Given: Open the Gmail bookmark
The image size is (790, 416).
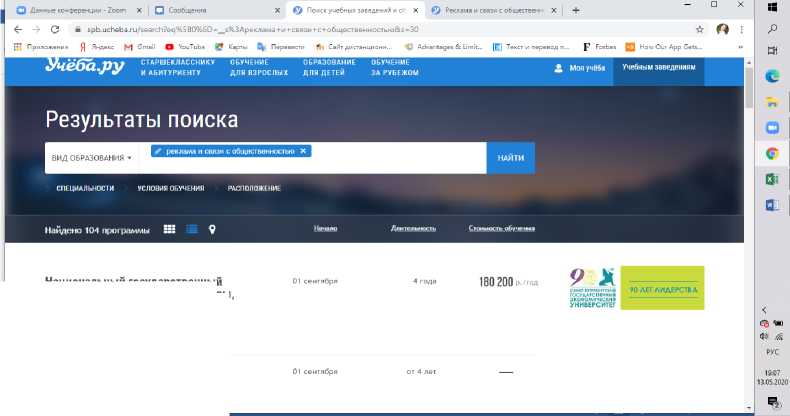Looking at the screenshot, I should [x=140, y=47].
